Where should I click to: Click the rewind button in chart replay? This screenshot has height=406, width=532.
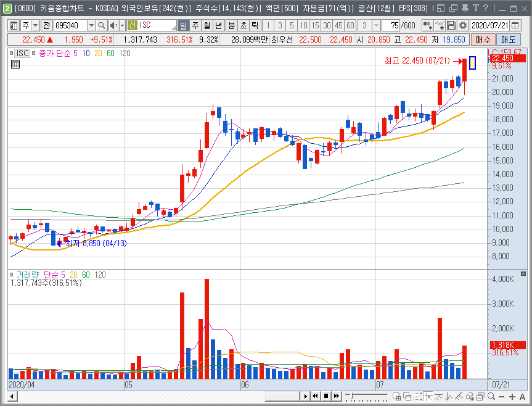tap(315, 396)
